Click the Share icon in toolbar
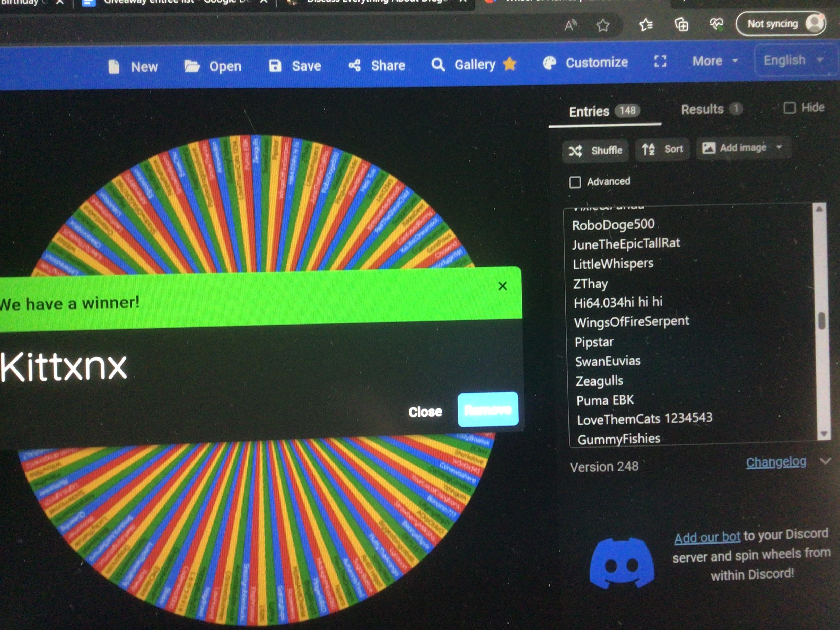 point(354,66)
